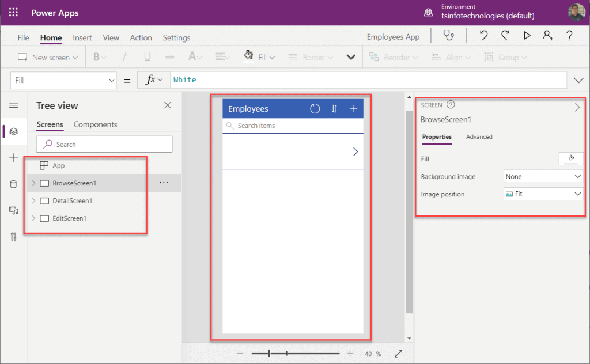
Task: Click the fx function button
Action: [x=154, y=79]
